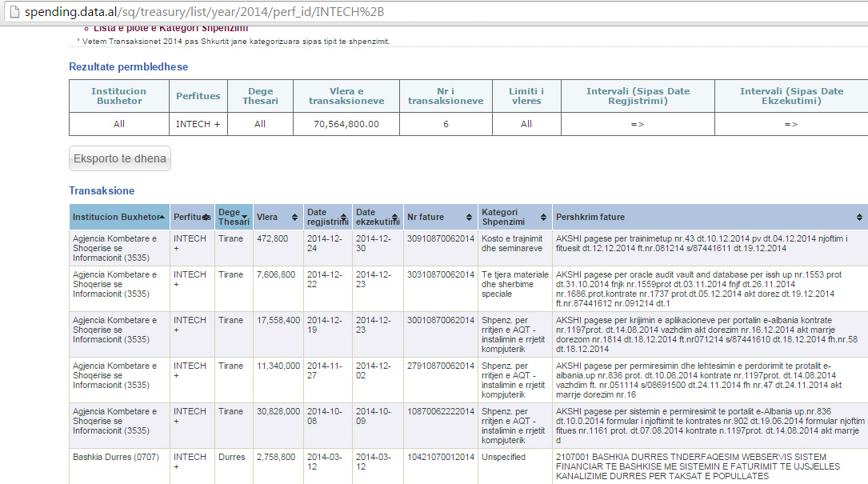
Task: Click sort arrows for Date ekzekutimi
Action: pyautogui.click(x=394, y=218)
